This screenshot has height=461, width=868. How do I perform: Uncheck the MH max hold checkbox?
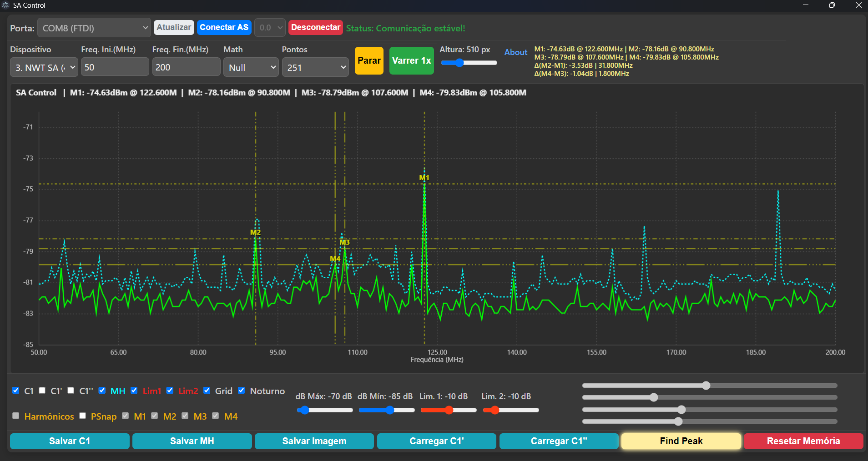tap(102, 391)
